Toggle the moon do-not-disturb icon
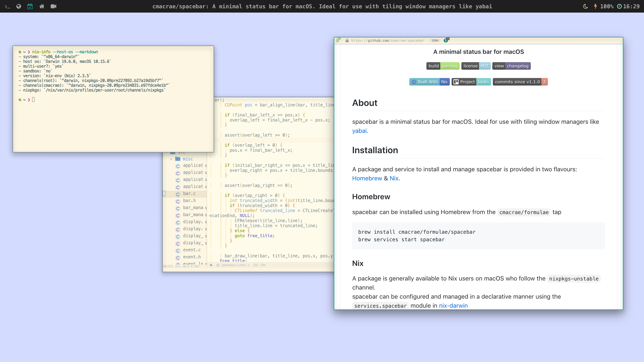Screen dimensions: 644x362 pos(585,6)
